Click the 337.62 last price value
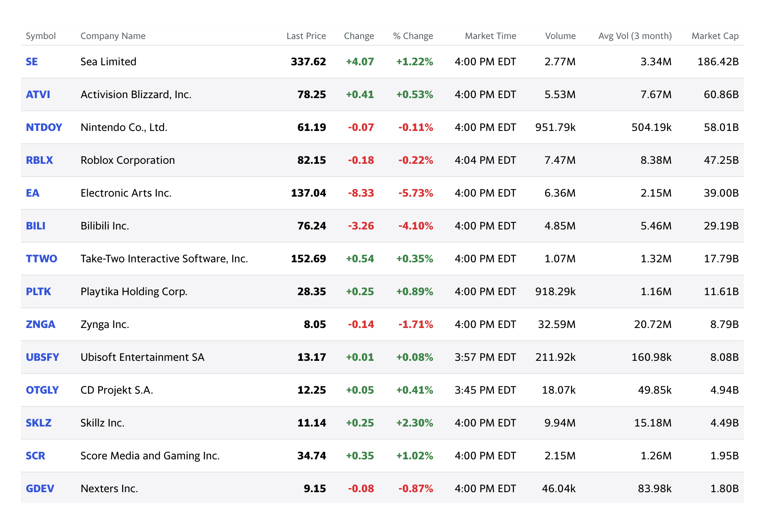 (308, 62)
